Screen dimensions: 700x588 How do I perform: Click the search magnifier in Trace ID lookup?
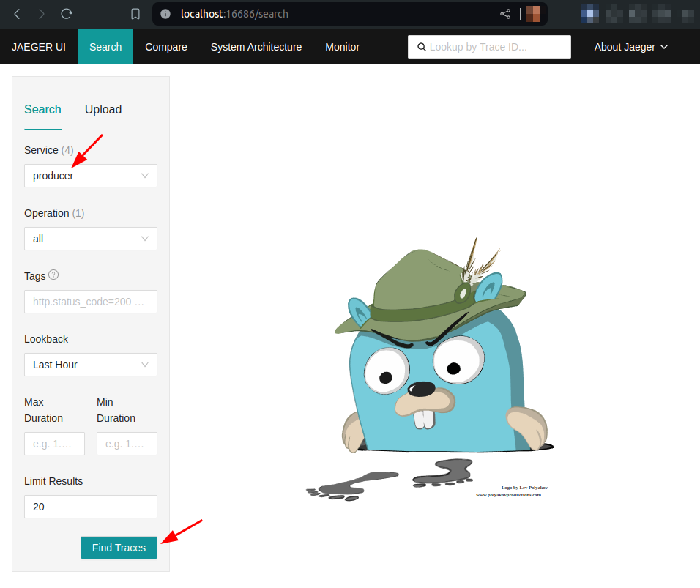click(422, 47)
